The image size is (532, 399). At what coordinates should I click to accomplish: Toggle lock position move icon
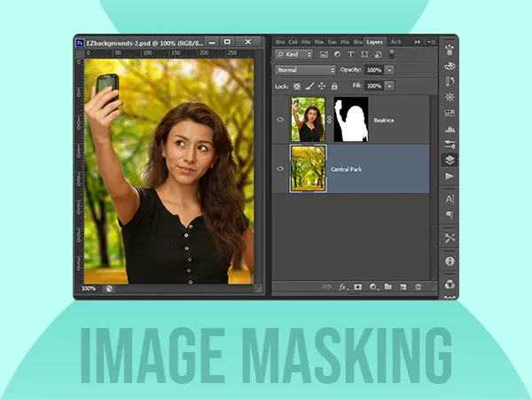point(322,86)
